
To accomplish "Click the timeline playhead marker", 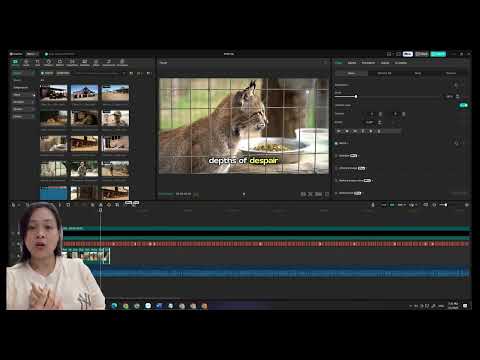I will (x=100, y=210).
